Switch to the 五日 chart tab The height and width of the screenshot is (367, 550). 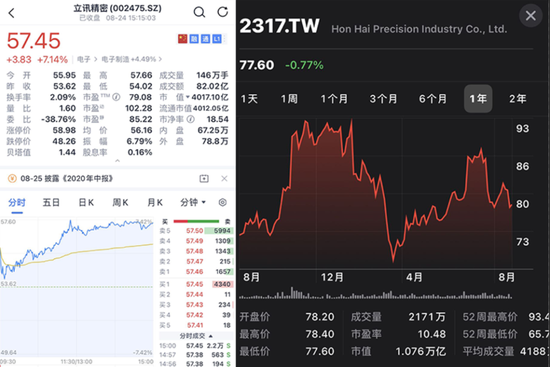click(51, 202)
